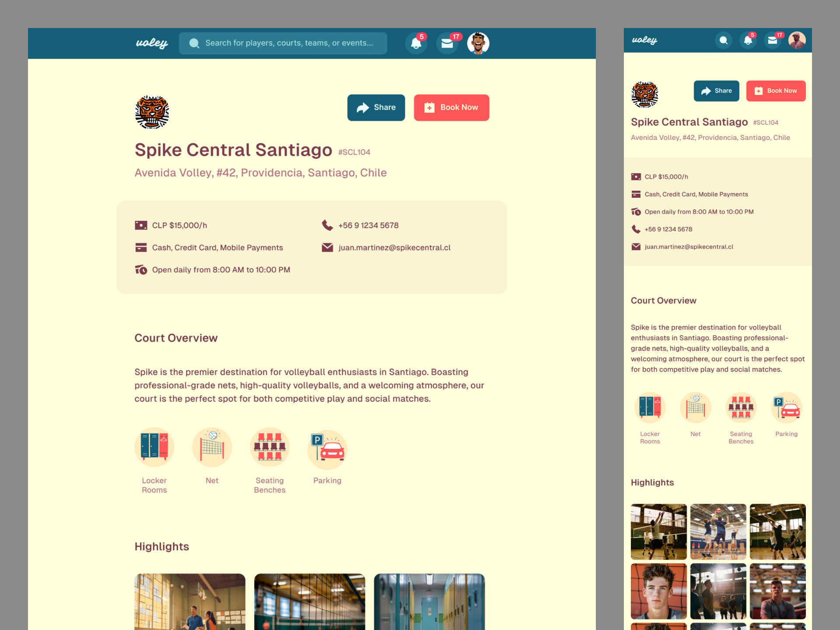
Task: Open the first desktop highlight photo of gym players
Action: click(190, 602)
